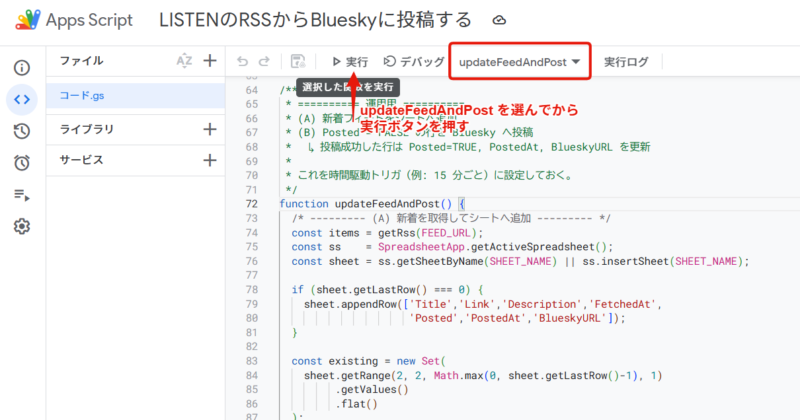The image size is (800, 420).
Task: Save project with the disk icon
Action: tap(298, 61)
